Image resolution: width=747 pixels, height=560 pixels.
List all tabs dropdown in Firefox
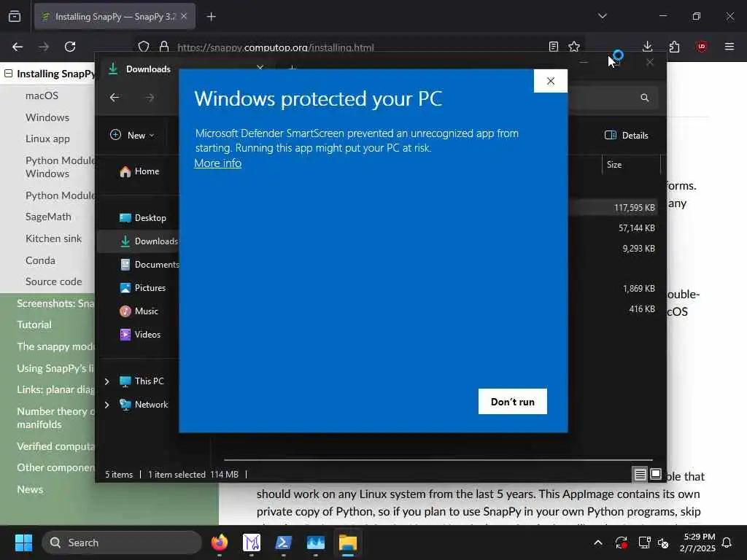(x=602, y=16)
